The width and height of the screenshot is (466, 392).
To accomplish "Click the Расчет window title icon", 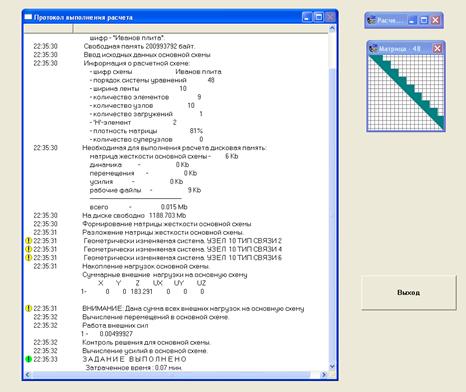I will click(372, 20).
